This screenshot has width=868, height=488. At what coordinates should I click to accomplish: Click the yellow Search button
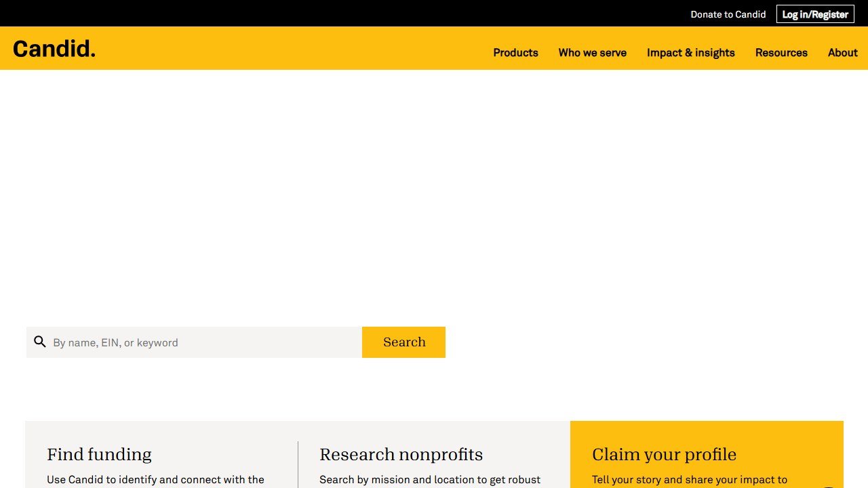403,342
